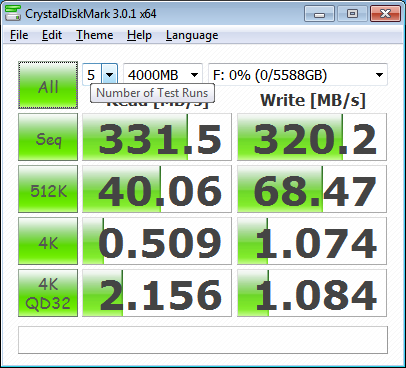Start the 4K QD32 benchmark test
406x368 pixels.
pyautogui.click(x=48, y=293)
